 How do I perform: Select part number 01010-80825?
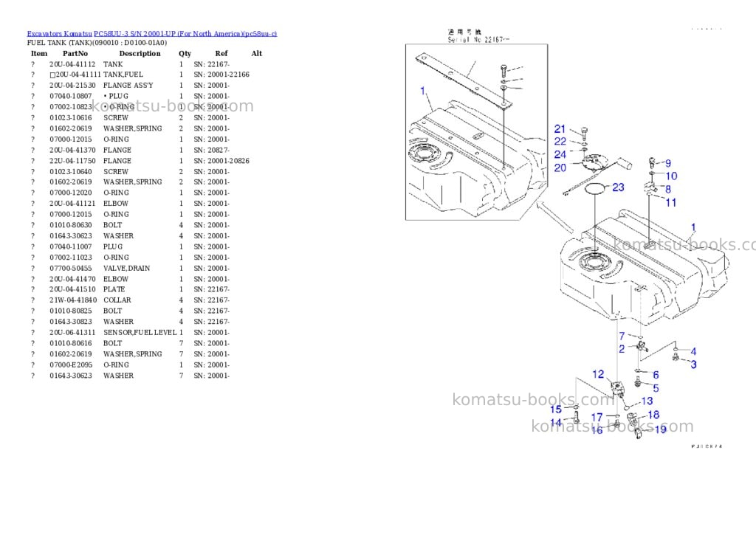pos(70,311)
